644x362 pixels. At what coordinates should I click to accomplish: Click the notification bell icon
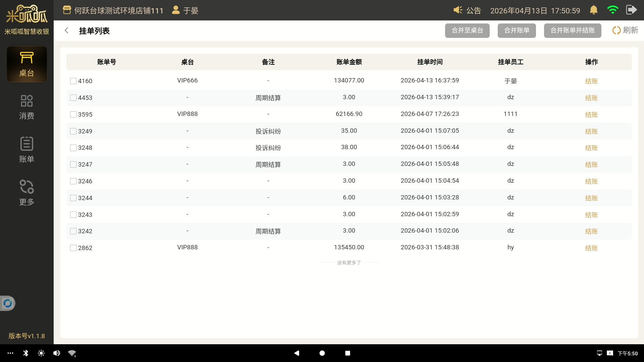(x=593, y=10)
